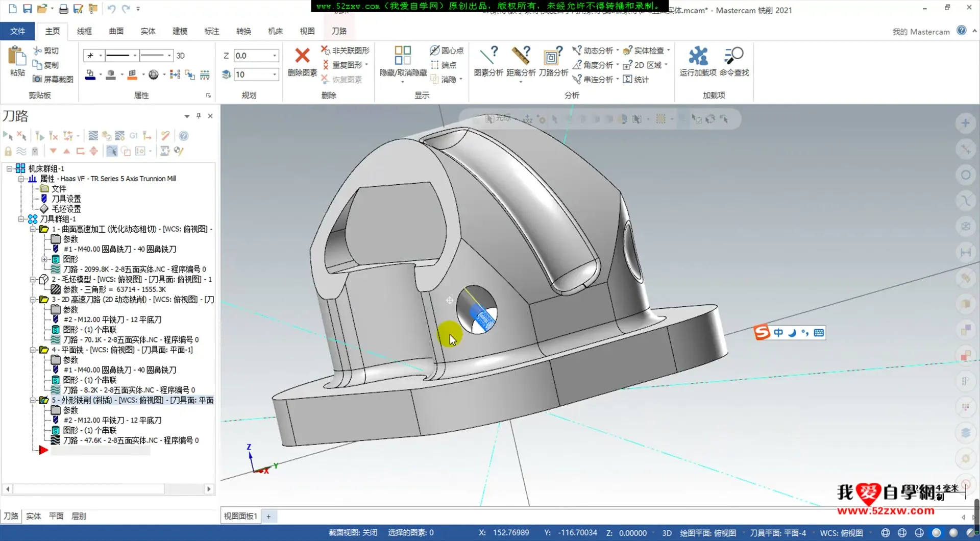Select the 毛坯设置 stock setup tree item

(66, 209)
